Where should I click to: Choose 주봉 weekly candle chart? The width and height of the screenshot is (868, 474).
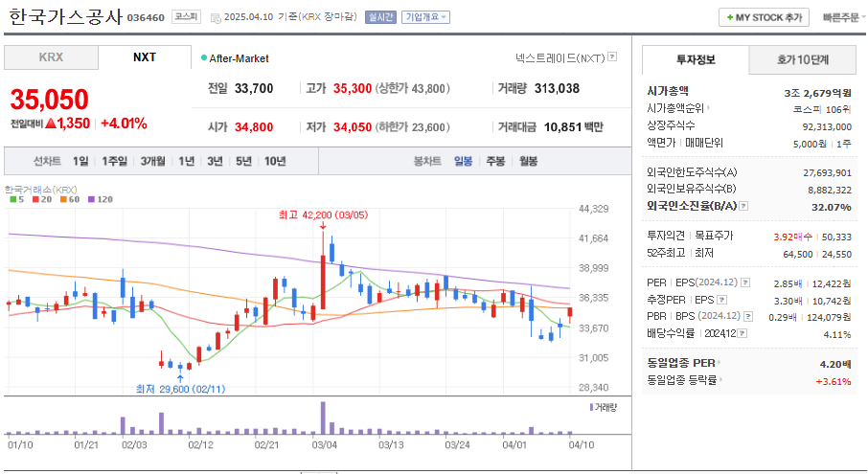tap(495, 161)
